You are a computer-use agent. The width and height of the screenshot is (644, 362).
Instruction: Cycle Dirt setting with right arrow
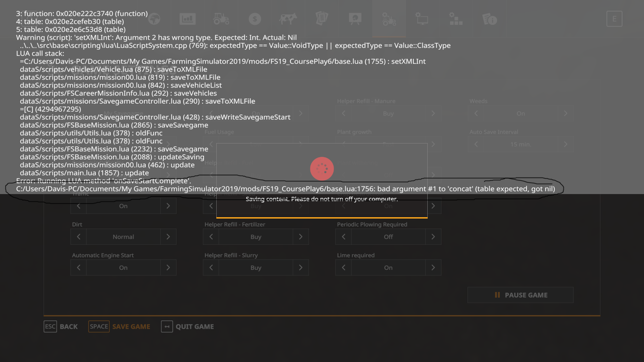click(168, 237)
